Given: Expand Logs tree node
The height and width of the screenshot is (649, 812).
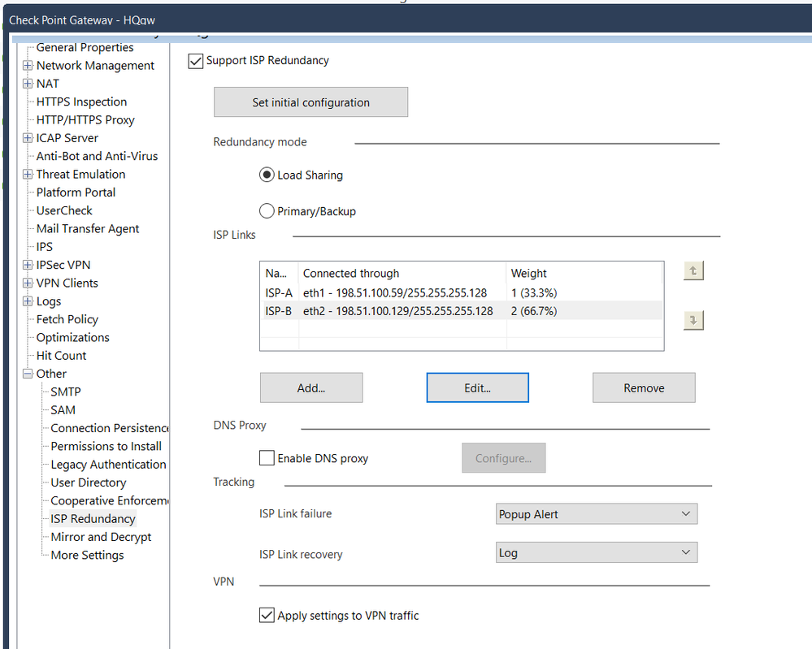Looking at the screenshot, I should click(28, 301).
